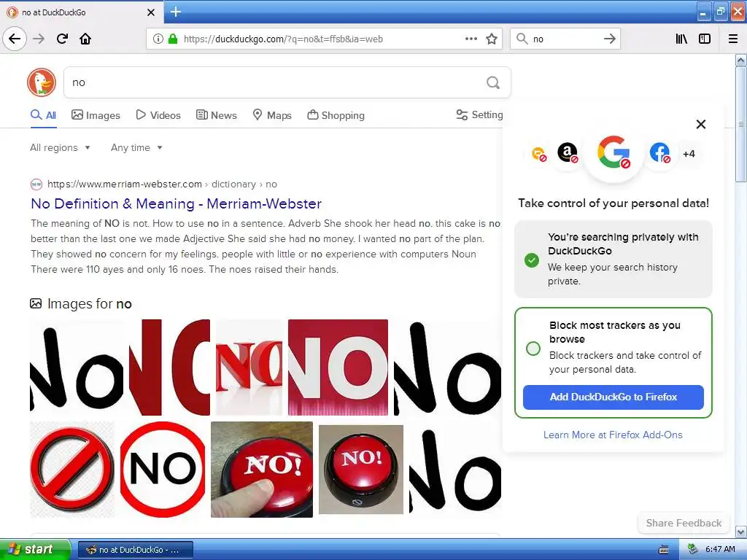Image resolution: width=747 pixels, height=560 pixels.
Task: Switch to the Shopping tab
Action: pyautogui.click(x=336, y=115)
